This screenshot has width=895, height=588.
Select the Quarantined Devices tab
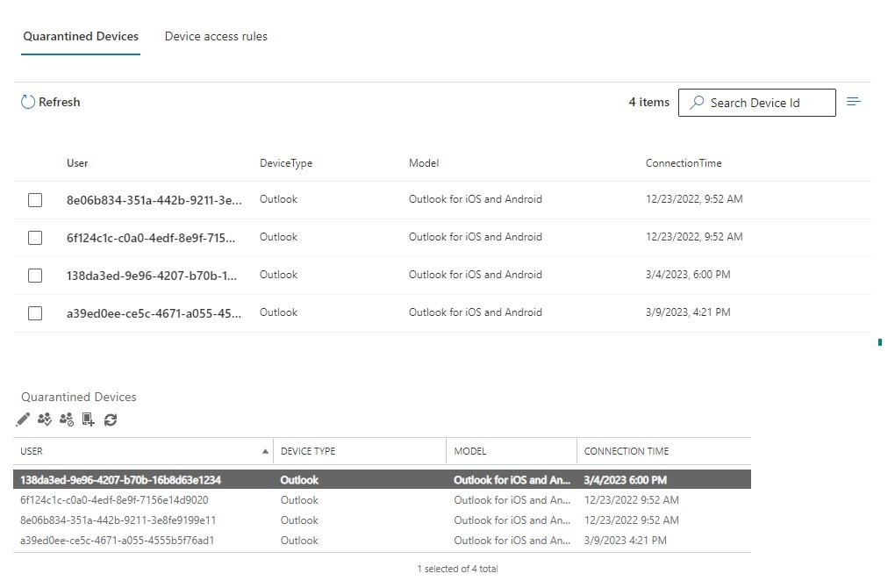coord(80,36)
